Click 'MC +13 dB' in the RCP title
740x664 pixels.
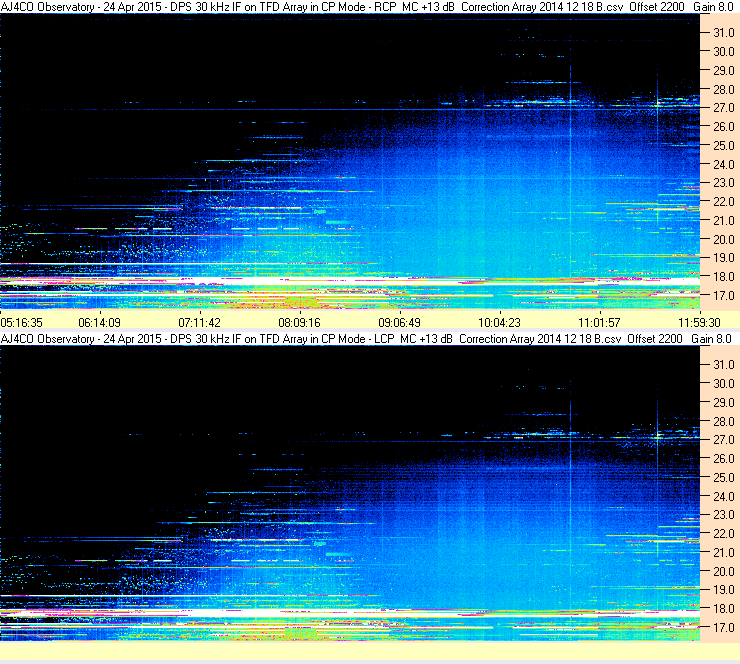pos(429,7)
